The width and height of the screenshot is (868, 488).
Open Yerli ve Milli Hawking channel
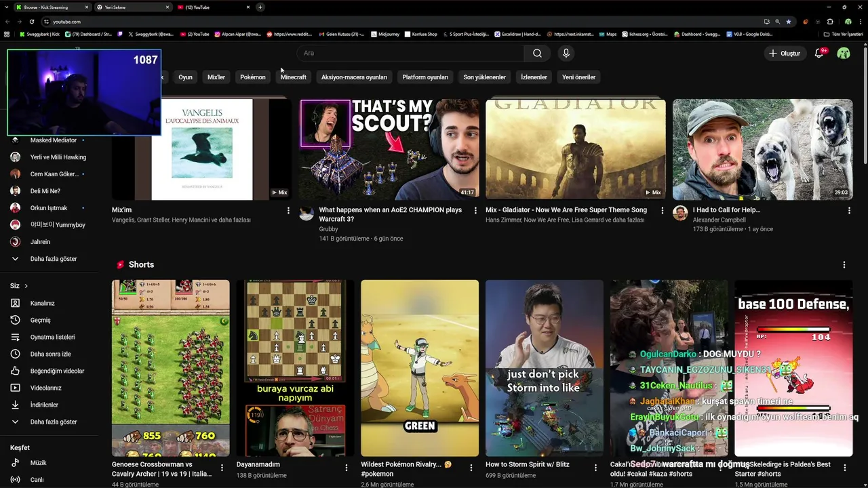[x=49, y=157]
